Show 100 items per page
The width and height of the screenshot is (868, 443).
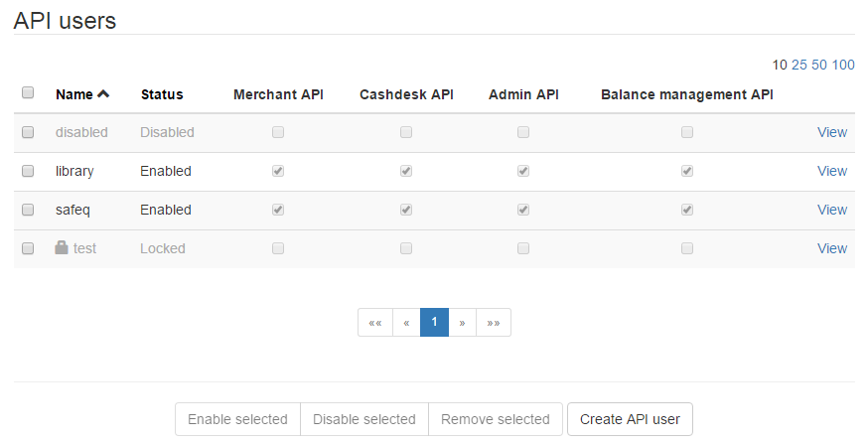click(x=843, y=65)
